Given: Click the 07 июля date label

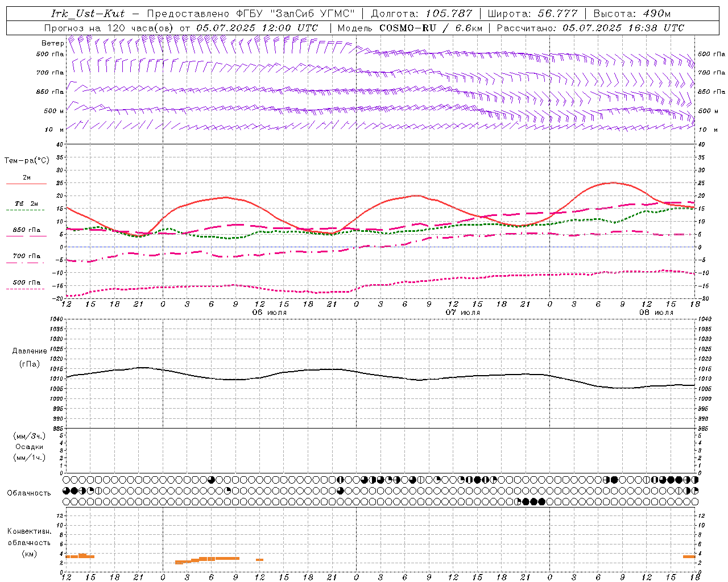Looking at the screenshot, I should 462,313.
